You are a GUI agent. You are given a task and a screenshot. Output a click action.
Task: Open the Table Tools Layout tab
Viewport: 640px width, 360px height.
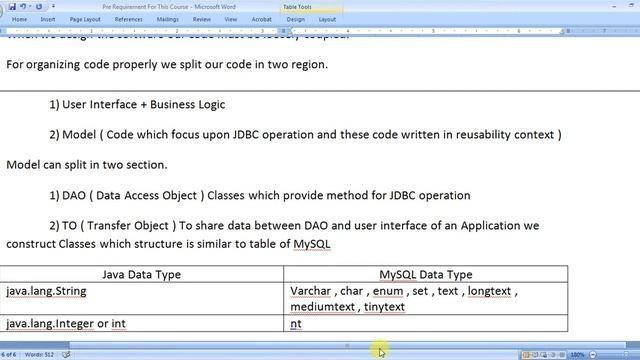pos(327,19)
